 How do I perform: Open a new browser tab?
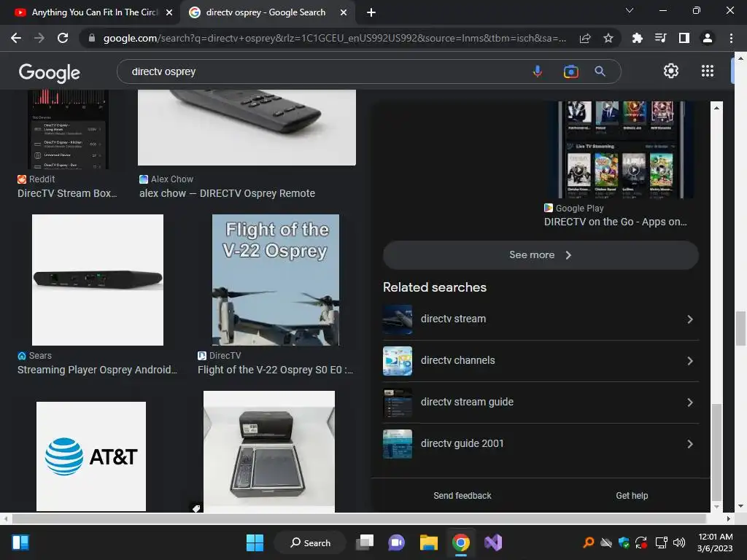[371, 12]
